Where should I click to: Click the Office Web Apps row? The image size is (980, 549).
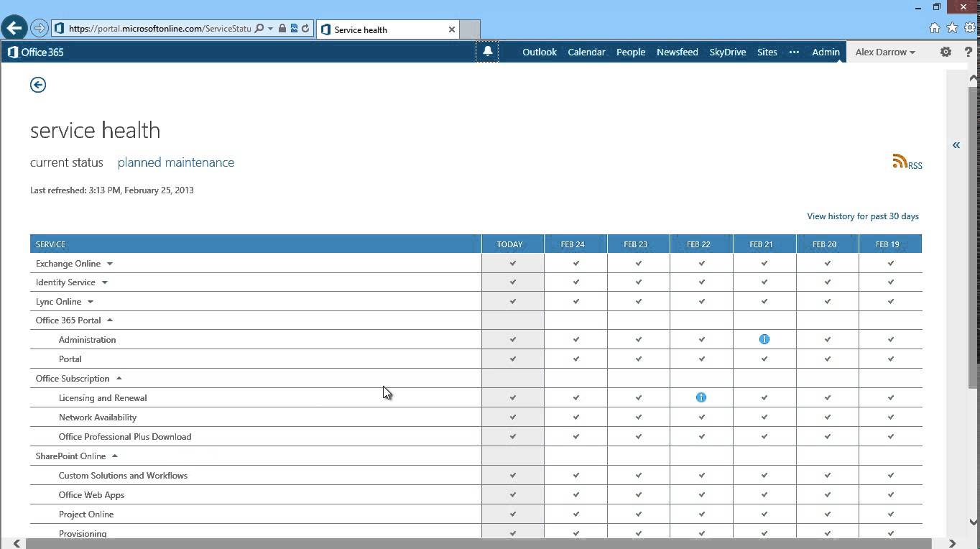click(91, 495)
